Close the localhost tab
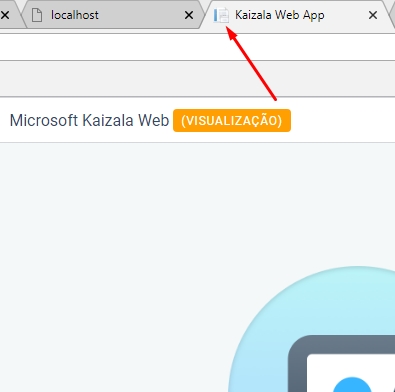395x392 pixels. point(189,15)
